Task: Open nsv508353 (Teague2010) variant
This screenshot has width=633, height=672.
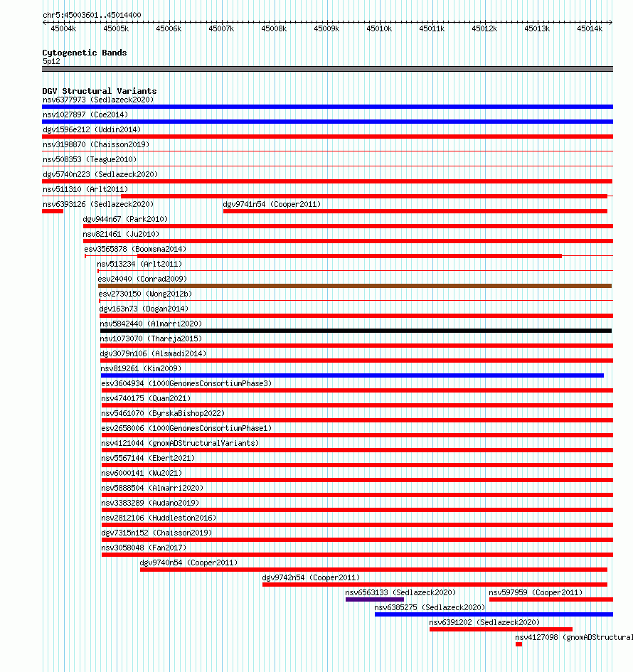Action: coord(90,160)
